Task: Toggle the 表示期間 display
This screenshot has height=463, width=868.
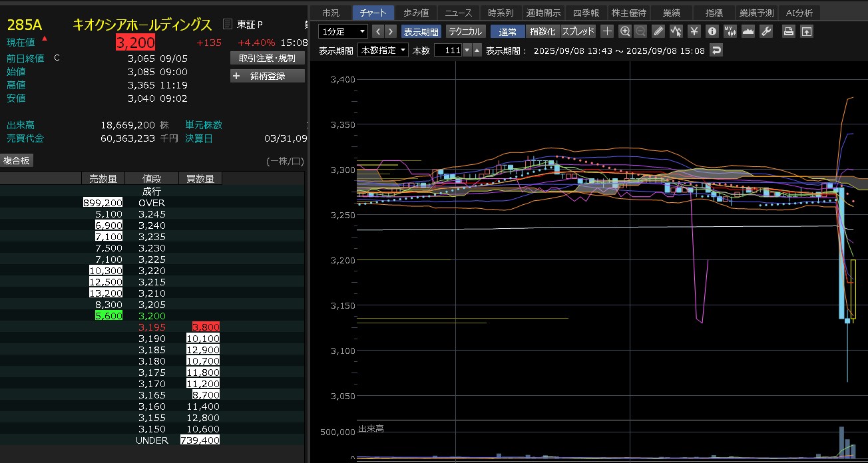Action: [421, 31]
